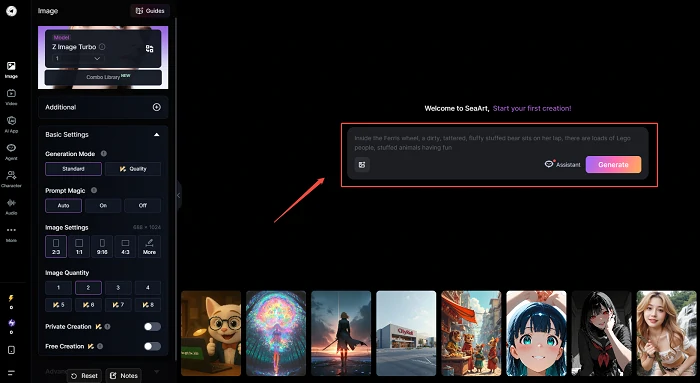Open the Combo Library

[x=103, y=77]
